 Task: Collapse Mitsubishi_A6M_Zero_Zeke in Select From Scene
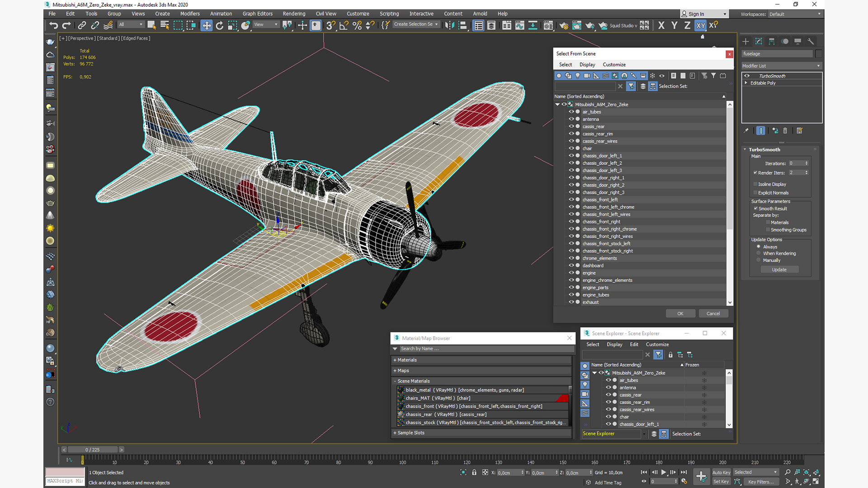point(558,104)
